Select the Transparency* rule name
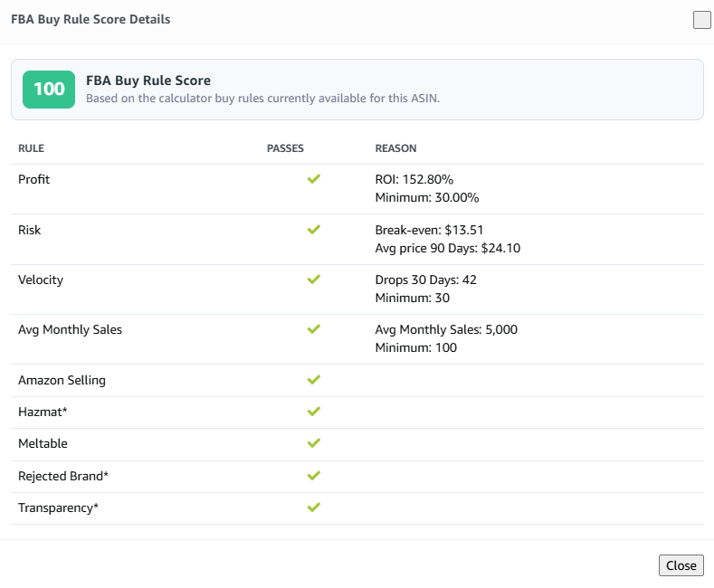This screenshot has height=588, width=714. [x=58, y=507]
